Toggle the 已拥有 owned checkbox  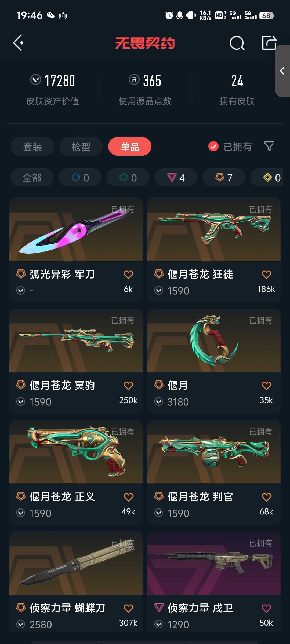point(213,147)
